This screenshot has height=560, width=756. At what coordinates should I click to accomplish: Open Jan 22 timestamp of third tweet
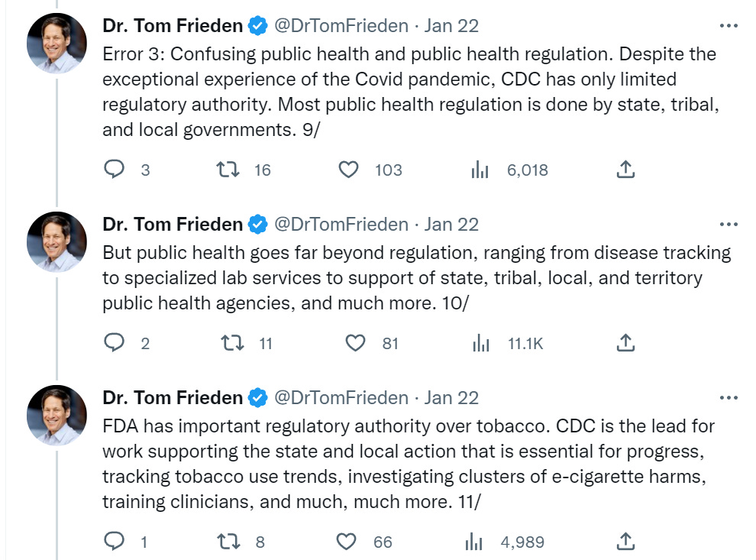point(451,398)
